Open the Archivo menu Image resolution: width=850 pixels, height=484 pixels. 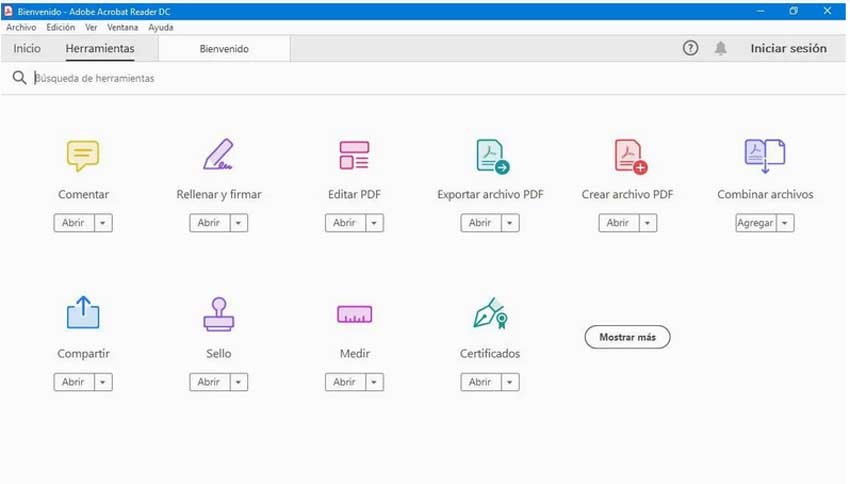21,27
